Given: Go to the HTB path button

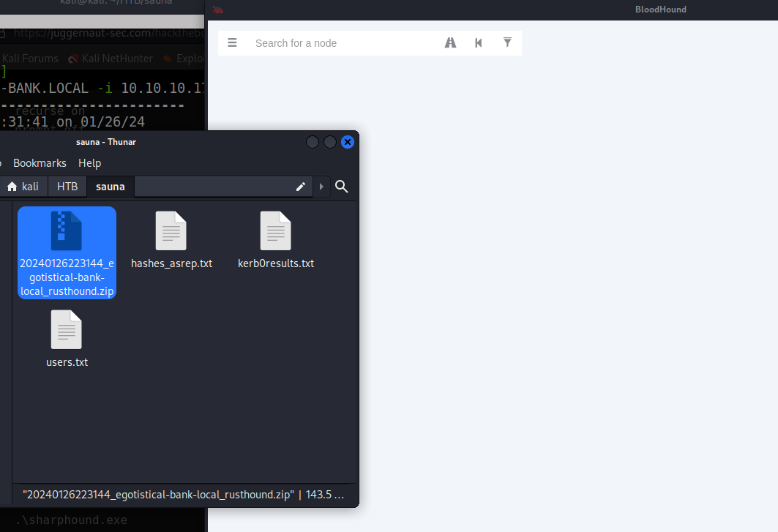Looking at the screenshot, I should click(67, 187).
